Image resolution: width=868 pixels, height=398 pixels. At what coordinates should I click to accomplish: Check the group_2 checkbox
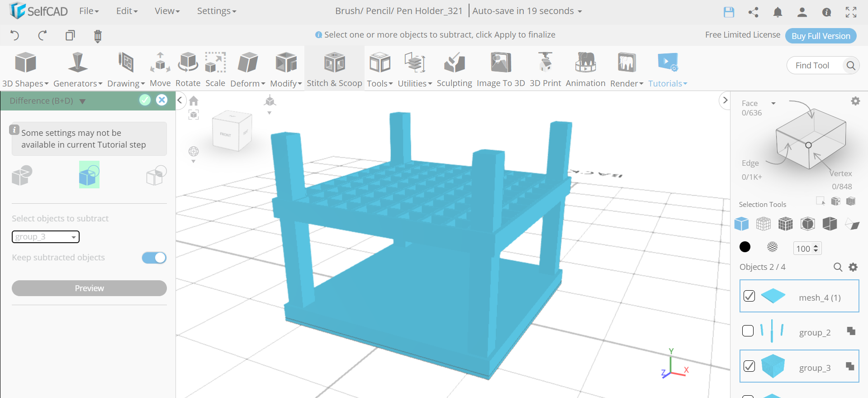[x=748, y=331]
